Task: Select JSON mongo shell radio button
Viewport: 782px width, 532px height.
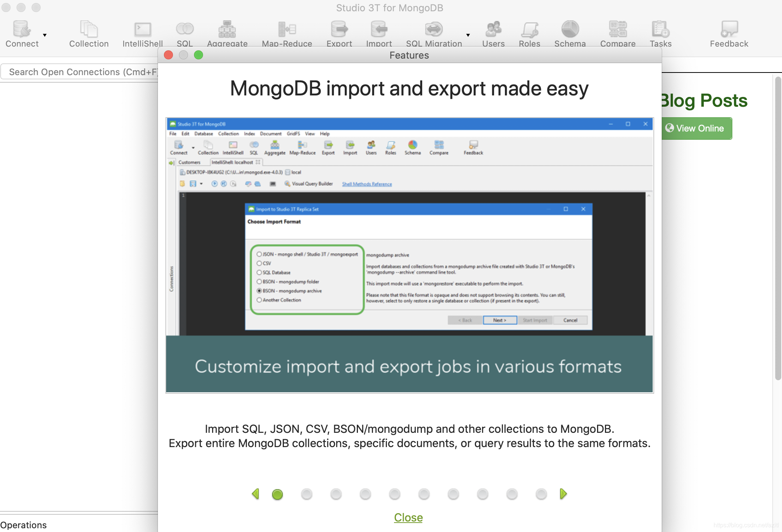Action: coord(259,254)
